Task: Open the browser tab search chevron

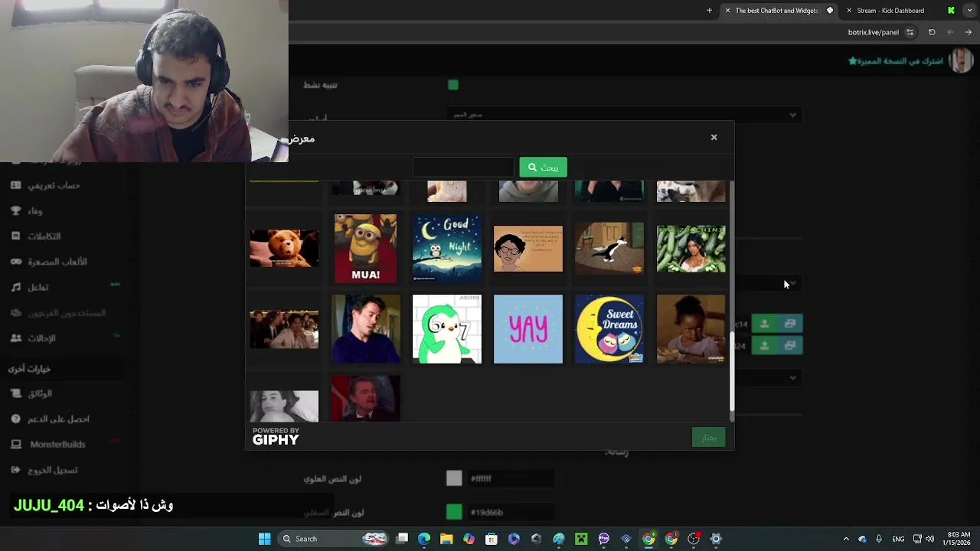Action: pyautogui.click(x=969, y=11)
